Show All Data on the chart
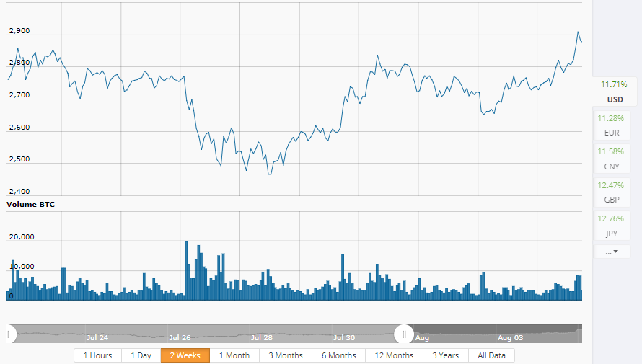The height and width of the screenshot is (364, 642). [x=491, y=355]
